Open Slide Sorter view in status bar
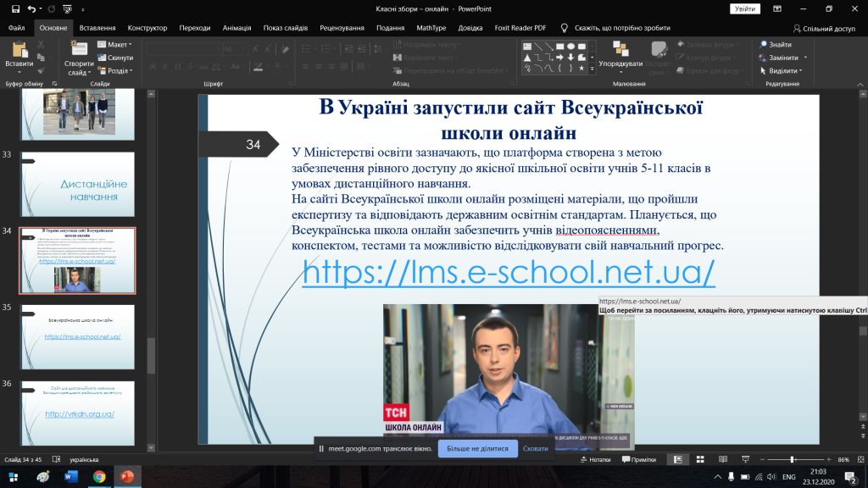 698,459
